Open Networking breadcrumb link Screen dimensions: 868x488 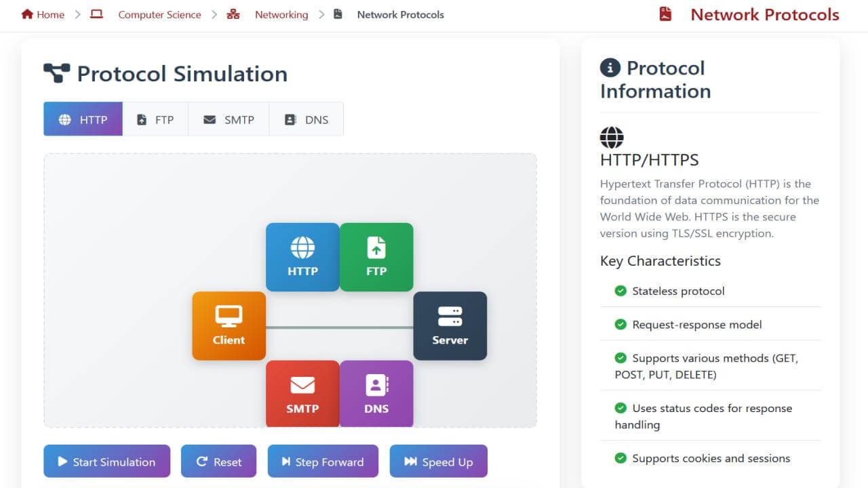tap(281, 14)
